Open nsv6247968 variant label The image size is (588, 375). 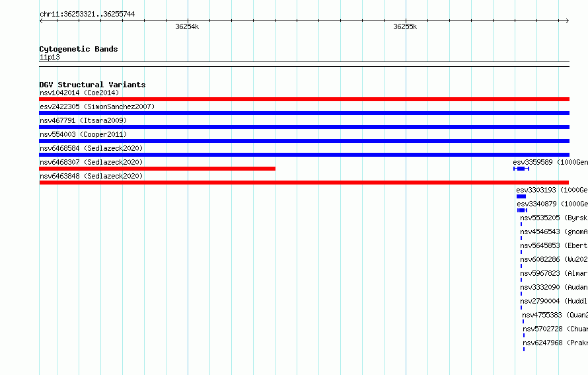tap(556, 343)
